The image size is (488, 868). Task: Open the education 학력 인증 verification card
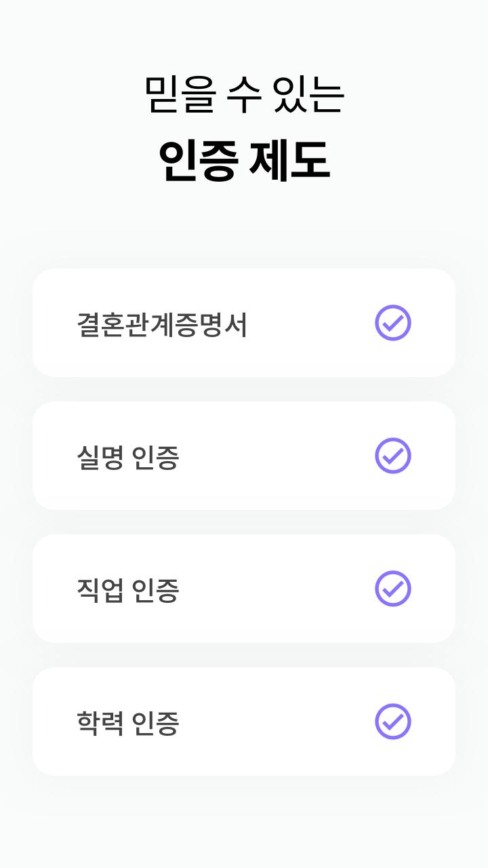coord(244,722)
